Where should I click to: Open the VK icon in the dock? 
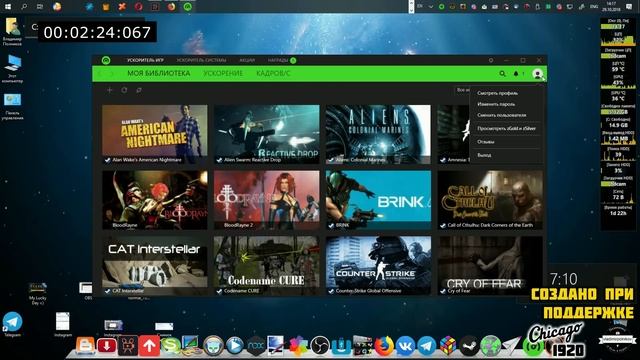405,346
